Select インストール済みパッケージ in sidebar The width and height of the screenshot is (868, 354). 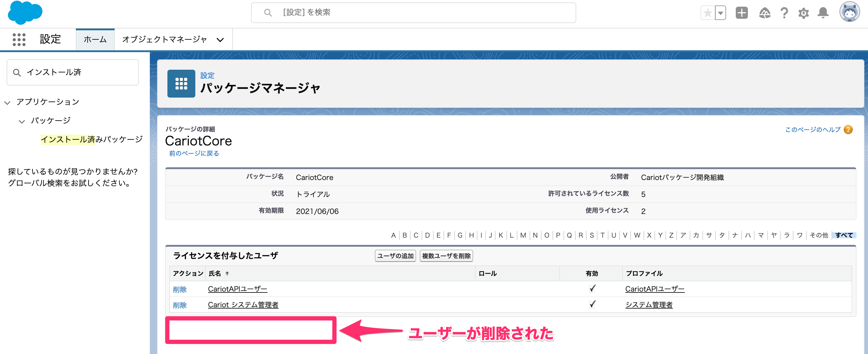pyautogui.click(x=92, y=139)
